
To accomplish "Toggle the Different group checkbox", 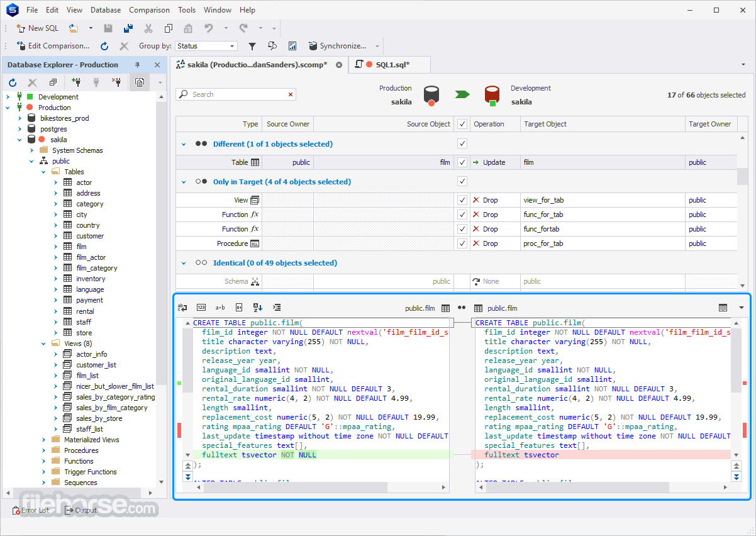I will coord(462,143).
